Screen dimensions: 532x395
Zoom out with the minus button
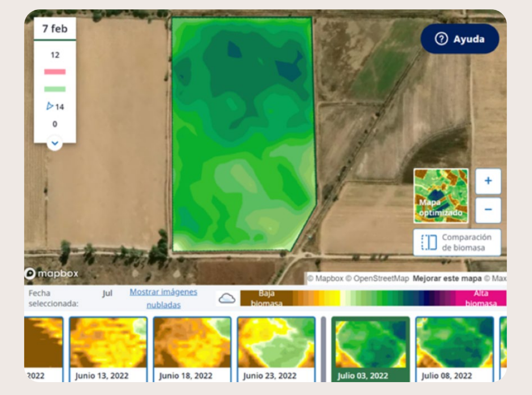coord(488,210)
